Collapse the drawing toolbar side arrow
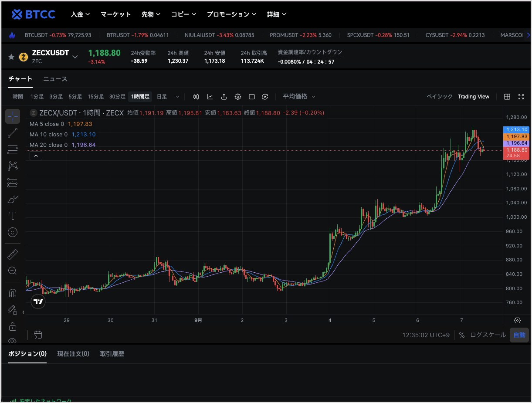The image size is (532, 403). click(x=23, y=312)
